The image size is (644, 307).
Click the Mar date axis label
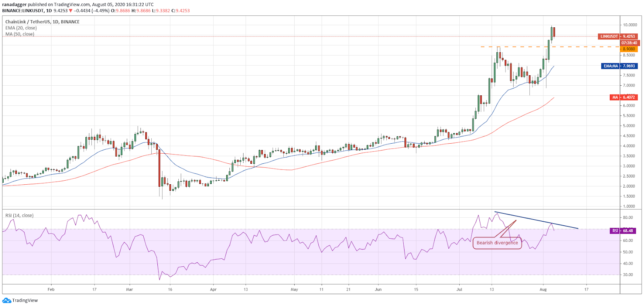click(x=129, y=289)
